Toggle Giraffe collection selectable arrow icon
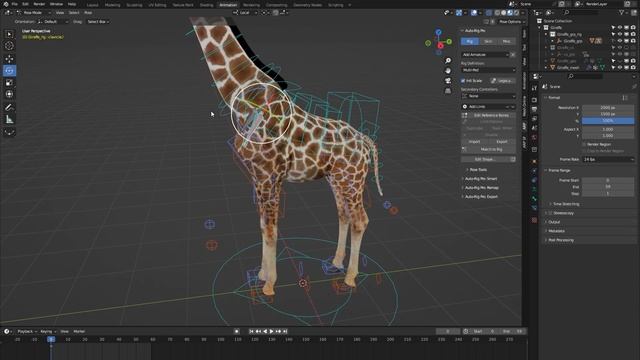 (x=613, y=27)
